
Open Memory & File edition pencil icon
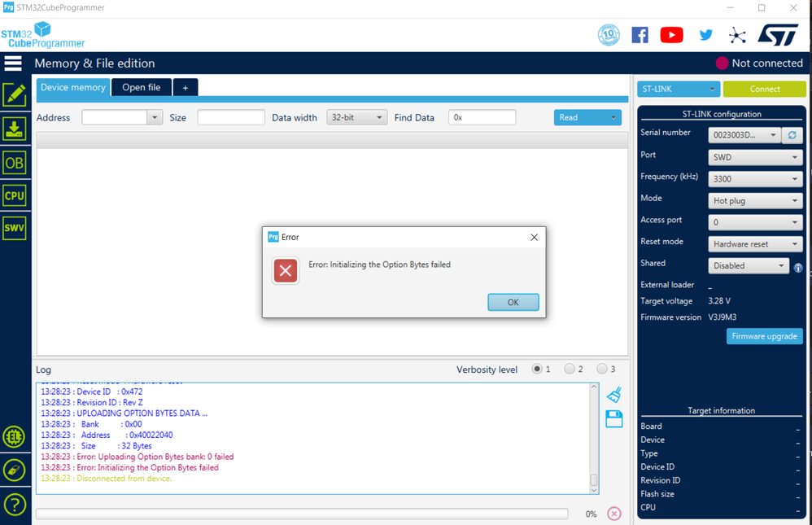[15, 95]
